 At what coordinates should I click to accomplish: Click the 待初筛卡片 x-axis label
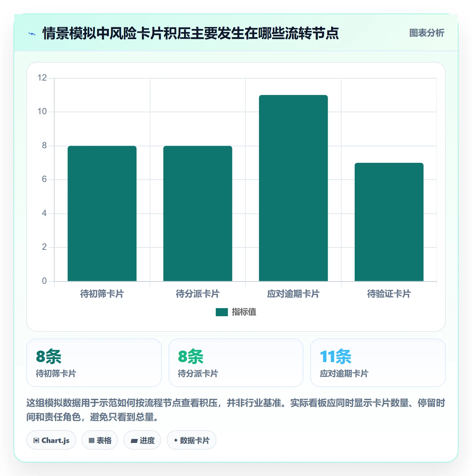coord(102,294)
